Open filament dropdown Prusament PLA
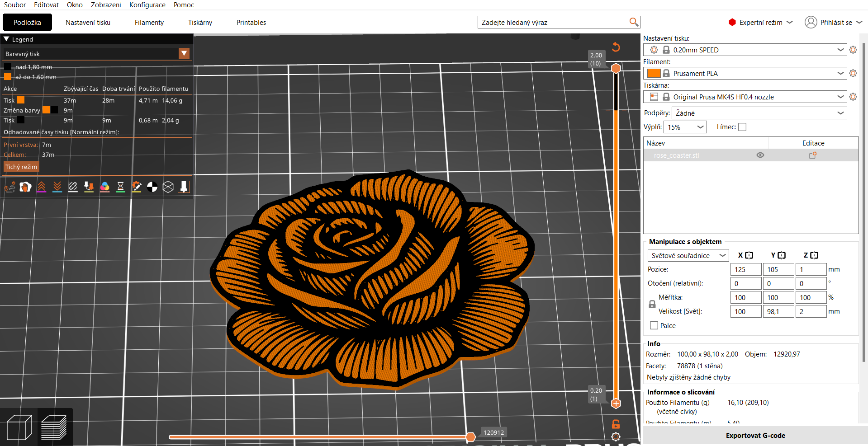 coord(745,73)
